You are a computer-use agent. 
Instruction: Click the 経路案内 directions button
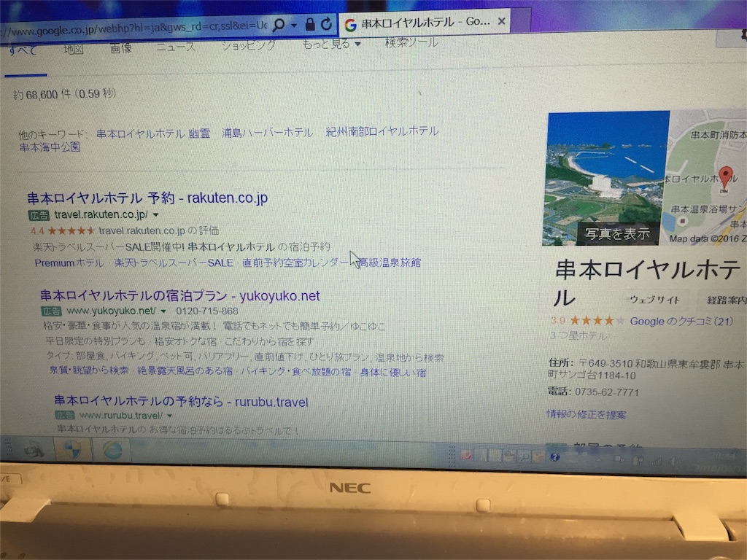(725, 300)
